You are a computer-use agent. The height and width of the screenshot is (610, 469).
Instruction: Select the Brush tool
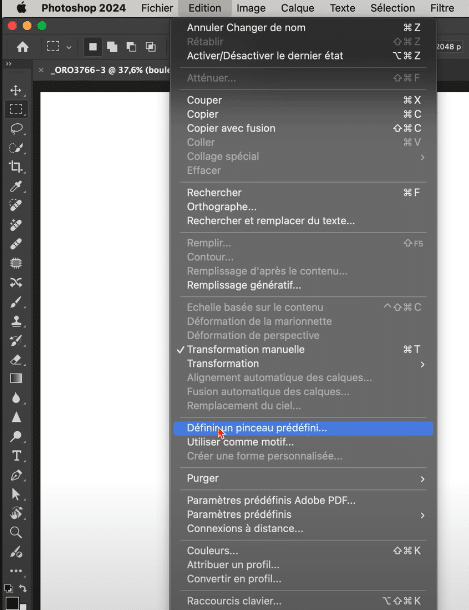pyautogui.click(x=16, y=302)
